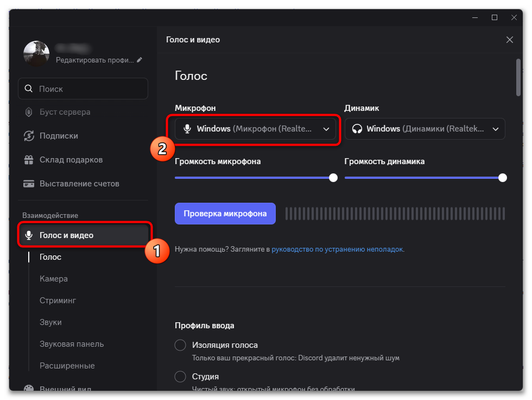Screen dimensions: 532x400
Task: Click the chevron of microphone dropdown
Action: [x=326, y=129]
